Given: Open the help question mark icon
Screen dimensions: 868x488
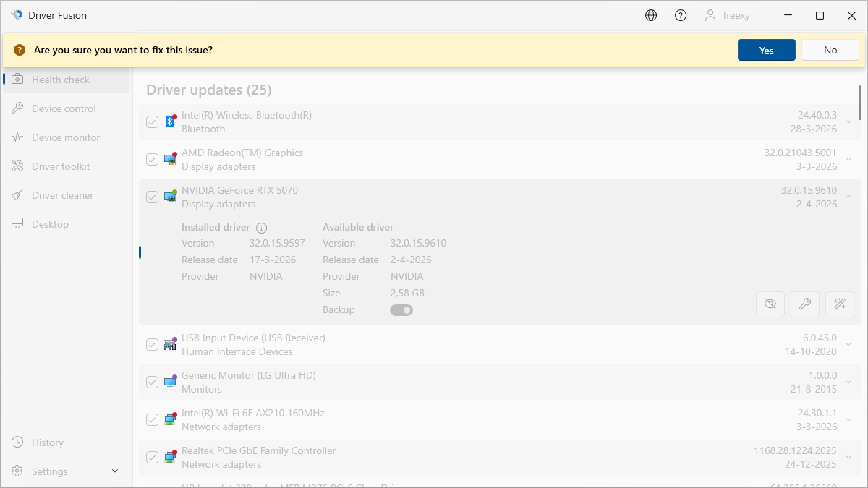Looking at the screenshot, I should click(x=681, y=15).
